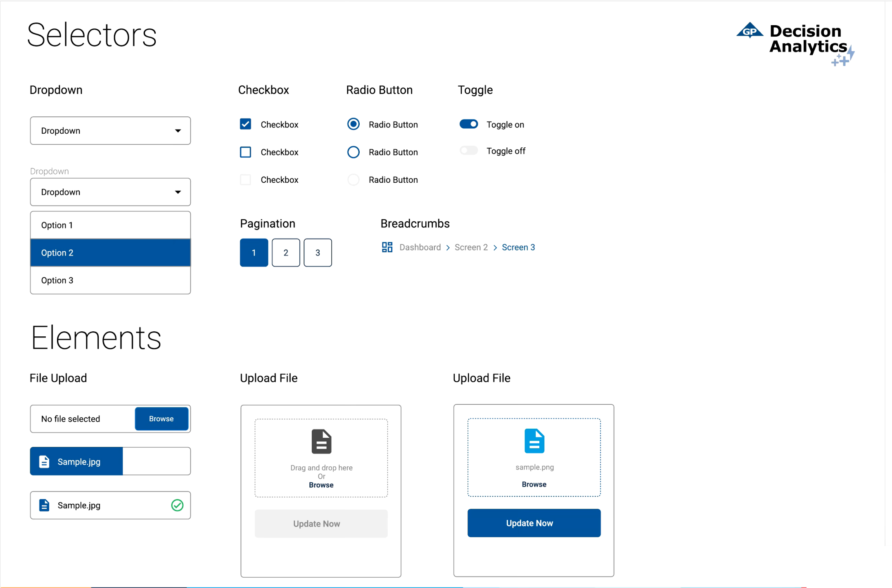892x588 pixels.
Task: Go to pagination page 2
Action: 286,253
